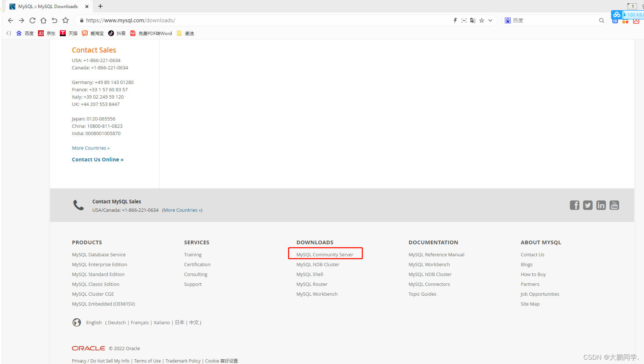Bookmark page with toolbar star icon
This screenshot has height=364, width=644.
(66, 20)
